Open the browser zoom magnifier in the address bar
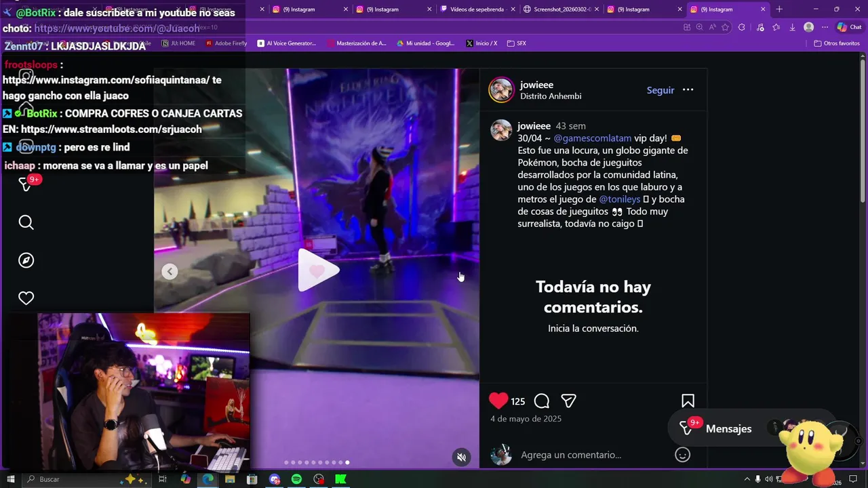The width and height of the screenshot is (868, 488). click(x=699, y=27)
